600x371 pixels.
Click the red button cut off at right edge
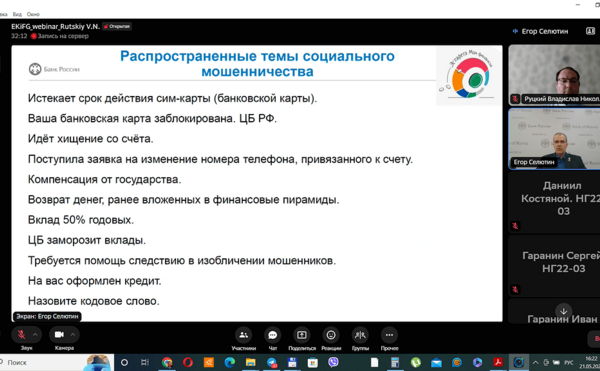click(594, 338)
